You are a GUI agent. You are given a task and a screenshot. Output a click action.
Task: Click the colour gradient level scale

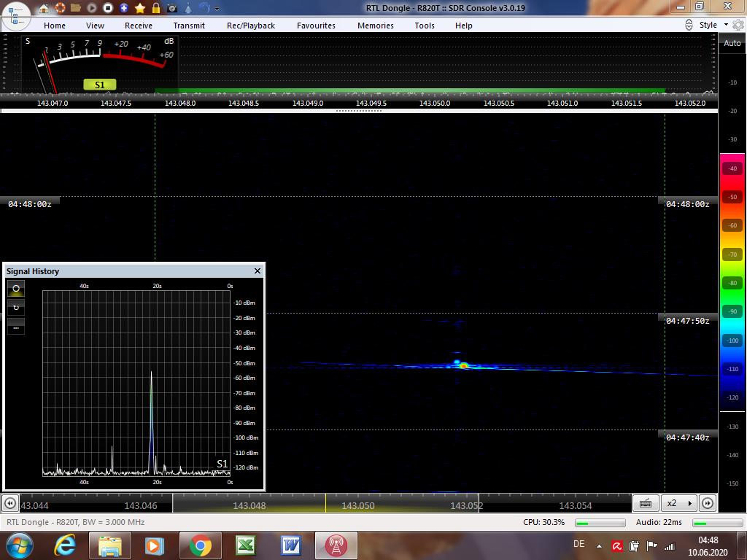732,282
